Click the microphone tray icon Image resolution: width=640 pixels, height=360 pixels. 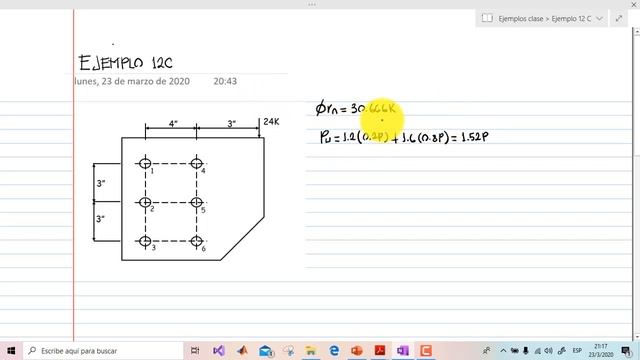click(526, 351)
